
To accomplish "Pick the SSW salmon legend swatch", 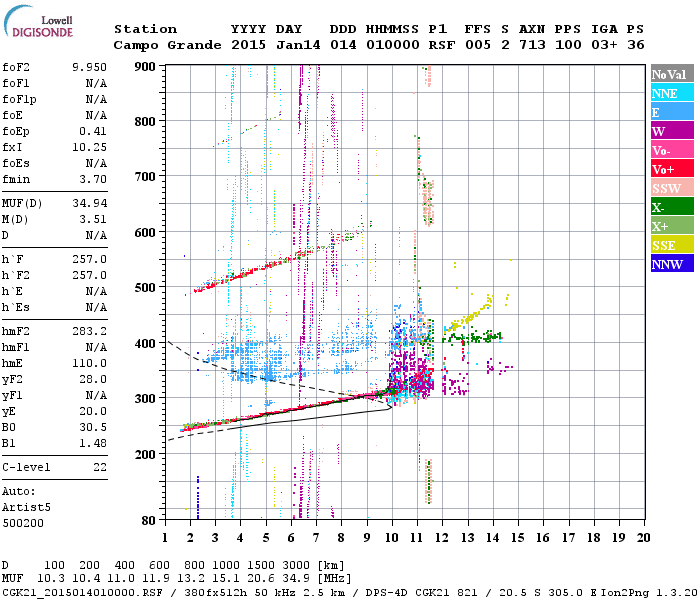I will 672,188.
